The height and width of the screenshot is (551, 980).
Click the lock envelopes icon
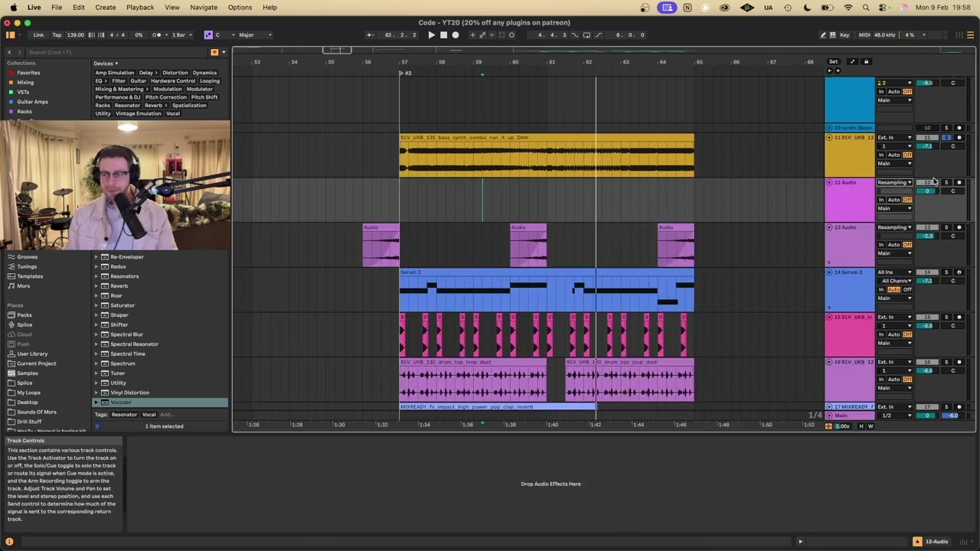866,61
